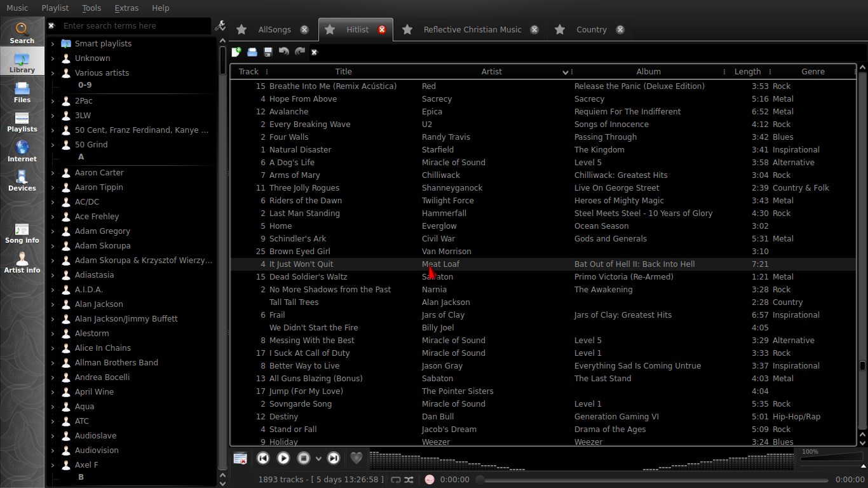Sort playlist by the Title column header
The height and width of the screenshot is (488, 868).
343,72
